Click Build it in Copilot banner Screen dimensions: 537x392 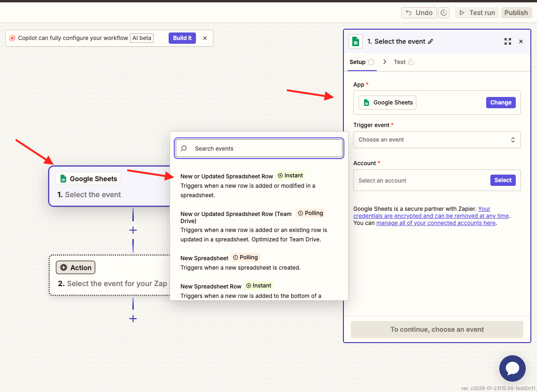point(182,38)
